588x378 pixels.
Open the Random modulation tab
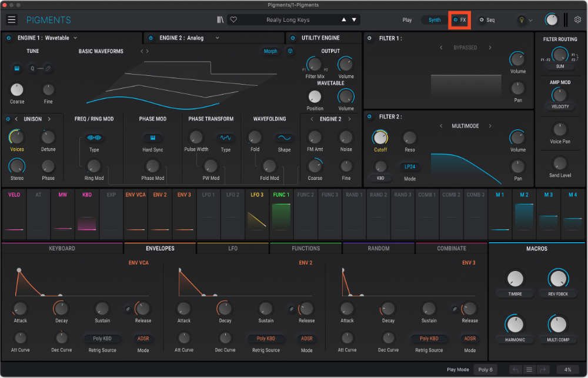378,248
